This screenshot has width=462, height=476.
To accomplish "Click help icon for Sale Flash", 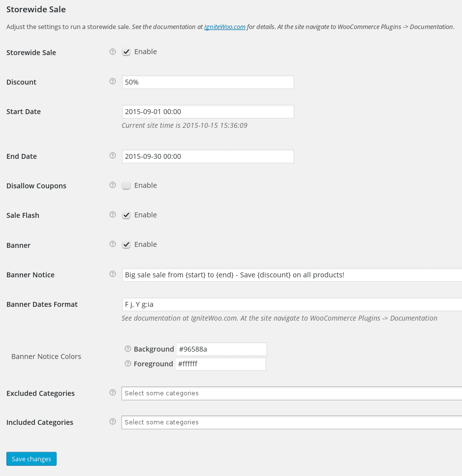I will click(113, 214).
